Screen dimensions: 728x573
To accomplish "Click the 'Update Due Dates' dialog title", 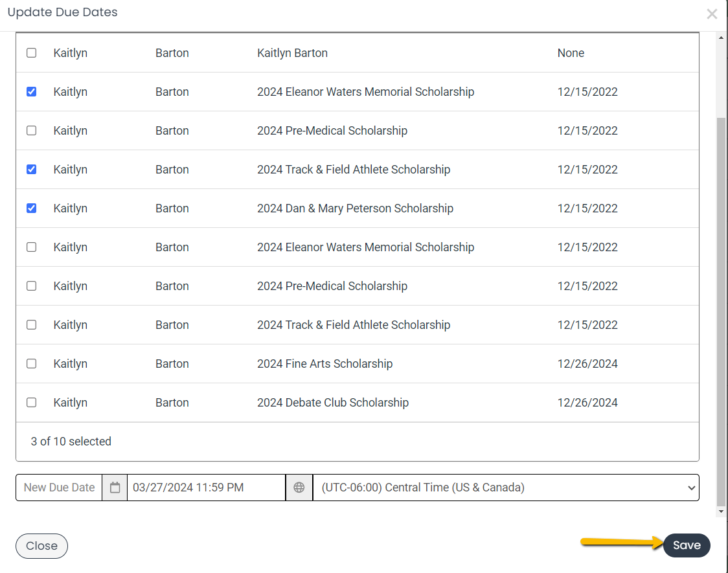I will coord(63,12).
